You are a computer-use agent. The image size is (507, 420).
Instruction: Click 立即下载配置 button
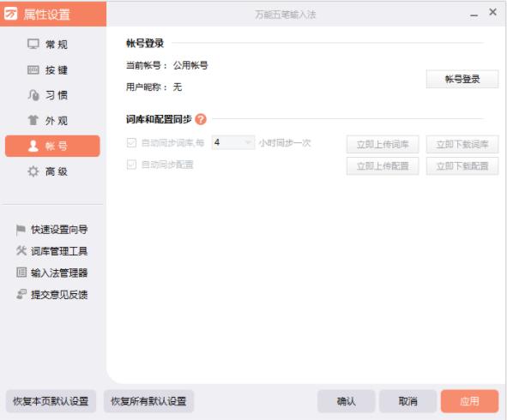462,166
